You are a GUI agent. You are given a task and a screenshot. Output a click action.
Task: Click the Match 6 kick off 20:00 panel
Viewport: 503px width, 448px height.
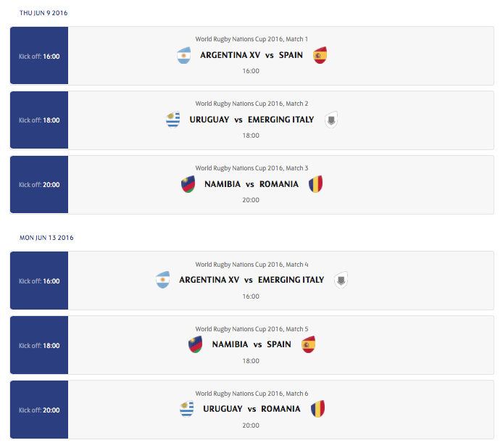39,410
